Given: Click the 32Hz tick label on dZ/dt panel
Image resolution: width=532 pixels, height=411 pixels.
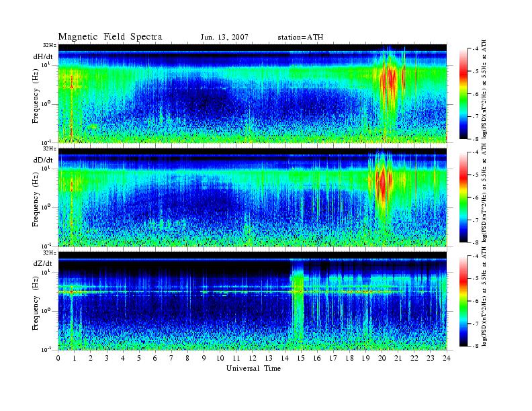Looking at the screenshot, I should coord(50,253).
